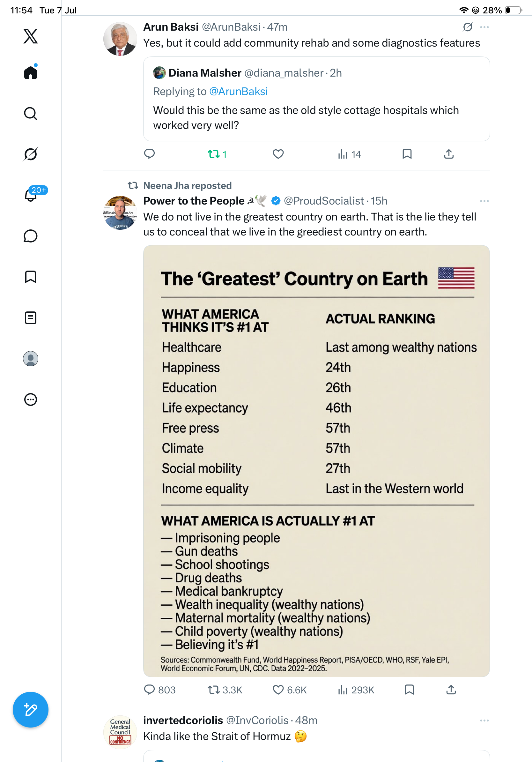Like the Power to the People post
The image size is (532, 762).
click(x=278, y=690)
